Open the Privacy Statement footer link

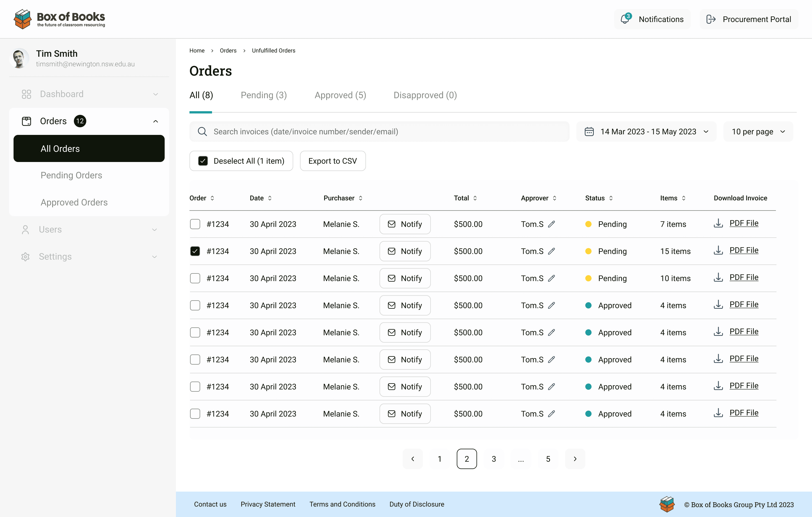tap(268, 504)
